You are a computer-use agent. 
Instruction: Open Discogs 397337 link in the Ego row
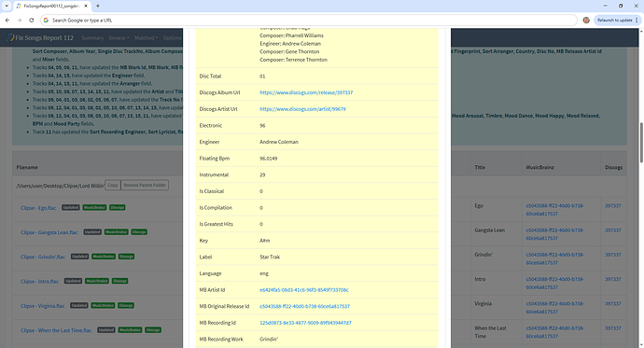point(613,206)
